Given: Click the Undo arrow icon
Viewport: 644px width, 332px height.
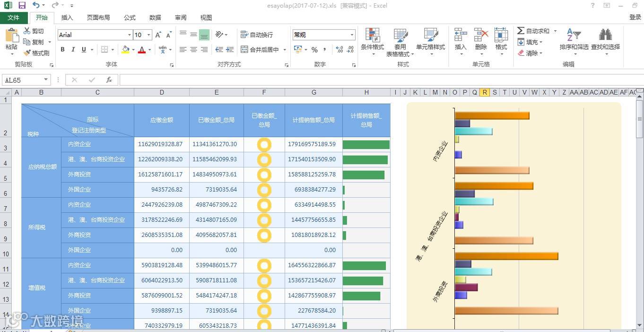Looking at the screenshot, I should (x=36, y=5).
